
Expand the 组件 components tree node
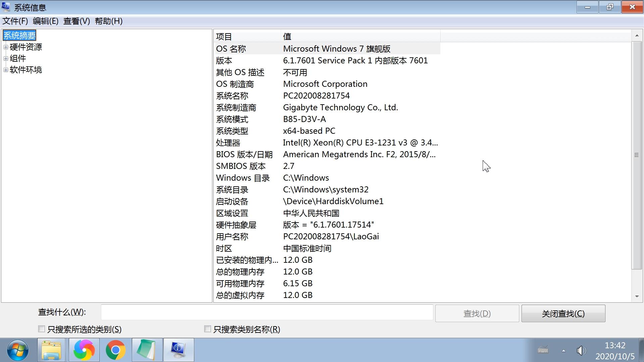6,58
